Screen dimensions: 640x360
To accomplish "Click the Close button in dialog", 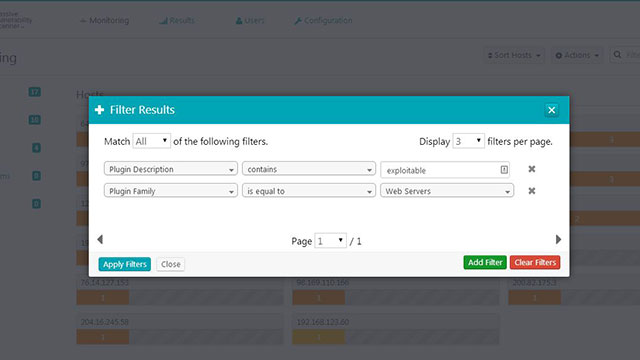I will (171, 264).
